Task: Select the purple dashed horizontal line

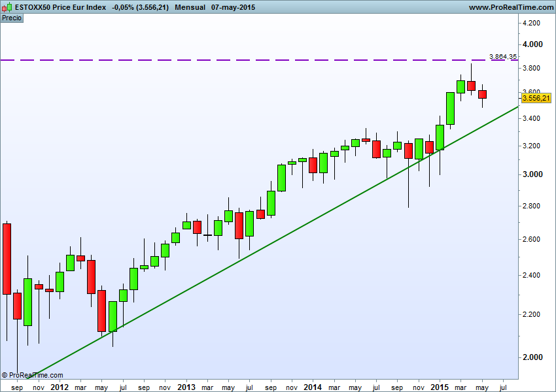Action: [x=262, y=60]
